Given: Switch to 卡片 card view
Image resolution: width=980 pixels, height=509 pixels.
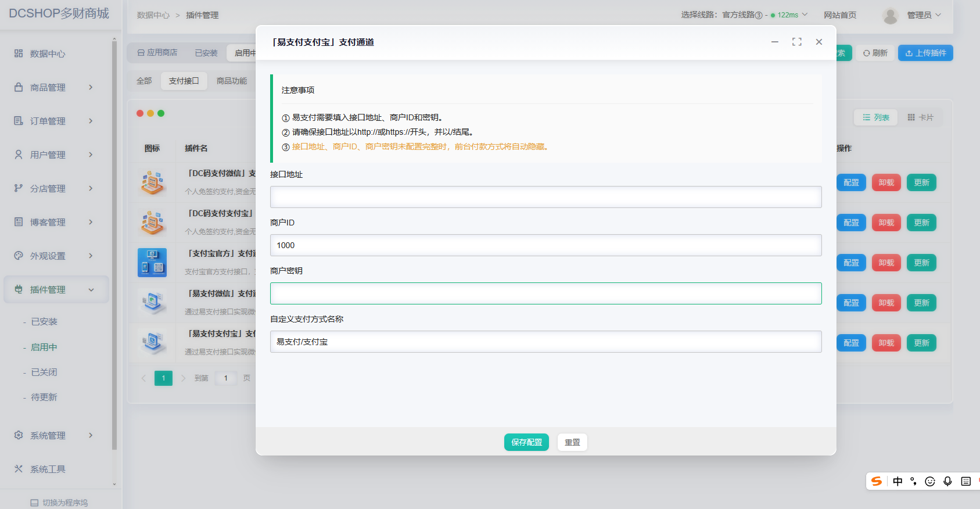Looking at the screenshot, I should [920, 117].
